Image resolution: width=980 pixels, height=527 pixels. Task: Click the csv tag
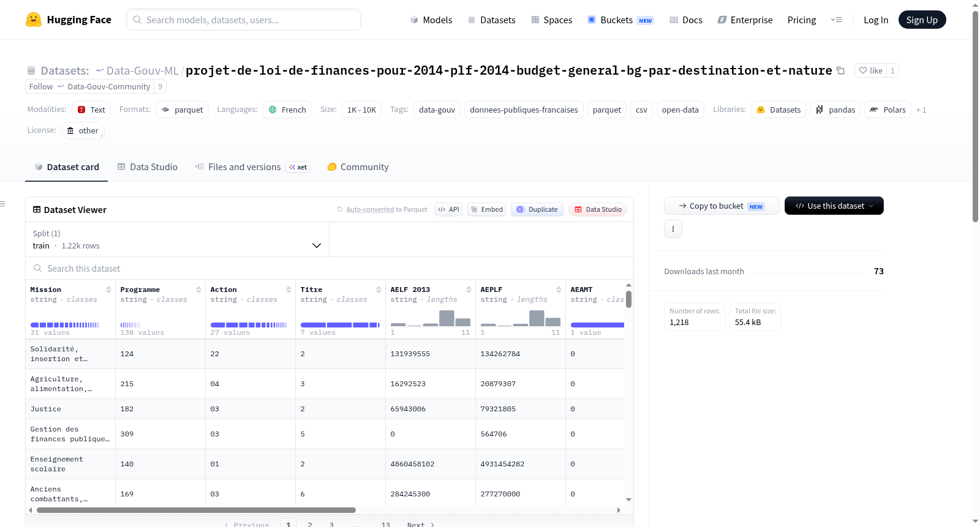641,110
